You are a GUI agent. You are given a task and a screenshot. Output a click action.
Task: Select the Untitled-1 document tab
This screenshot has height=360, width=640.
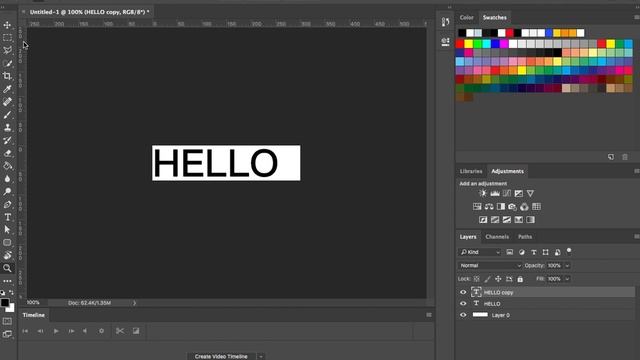(89, 12)
